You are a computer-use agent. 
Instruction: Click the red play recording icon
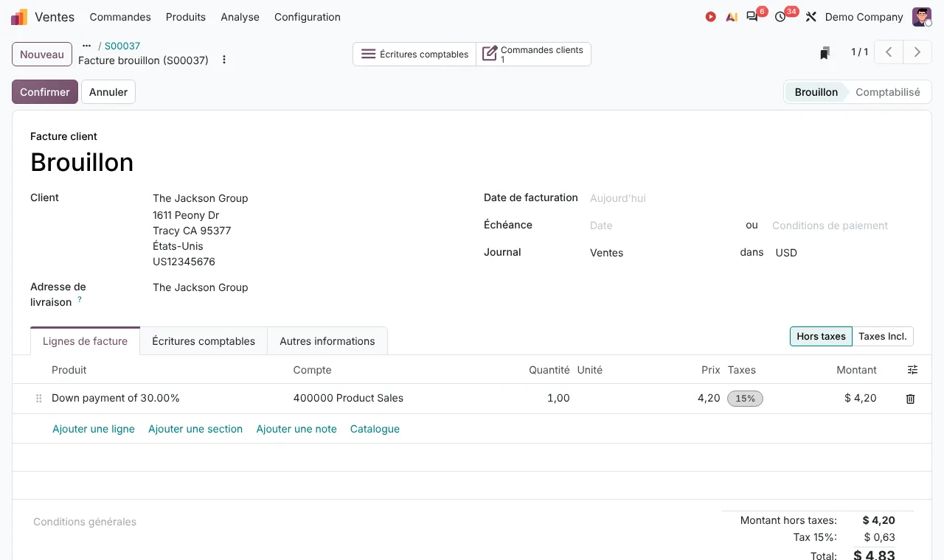coord(710,17)
